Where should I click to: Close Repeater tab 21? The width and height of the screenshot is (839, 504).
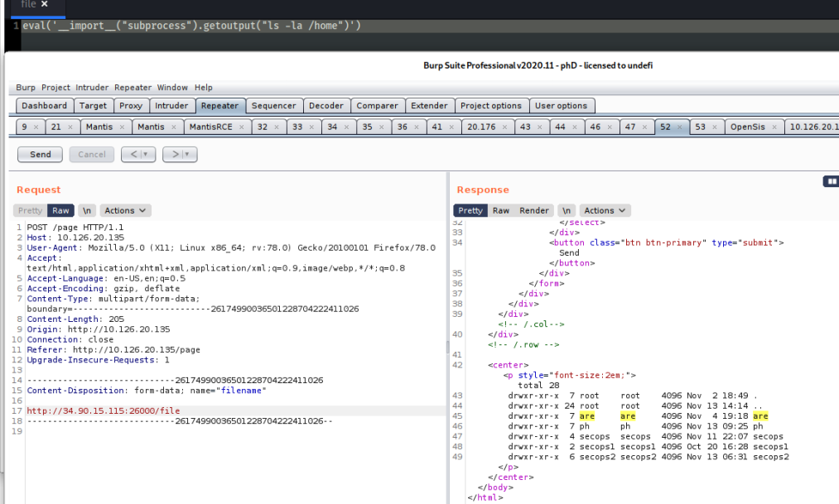click(71, 127)
